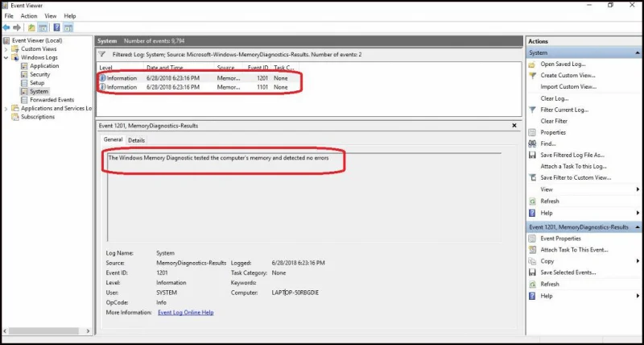Open log Properties action
This screenshot has height=345, width=644.
click(x=553, y=132)
